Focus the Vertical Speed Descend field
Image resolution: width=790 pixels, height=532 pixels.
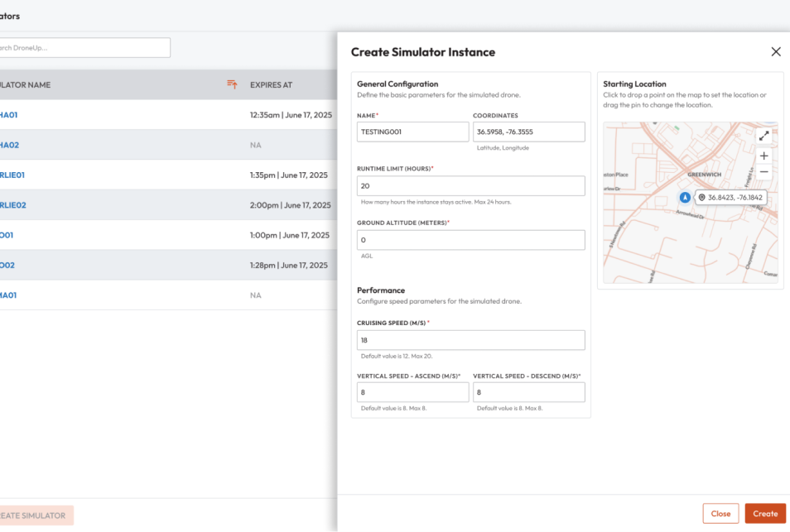coord(528,392)
